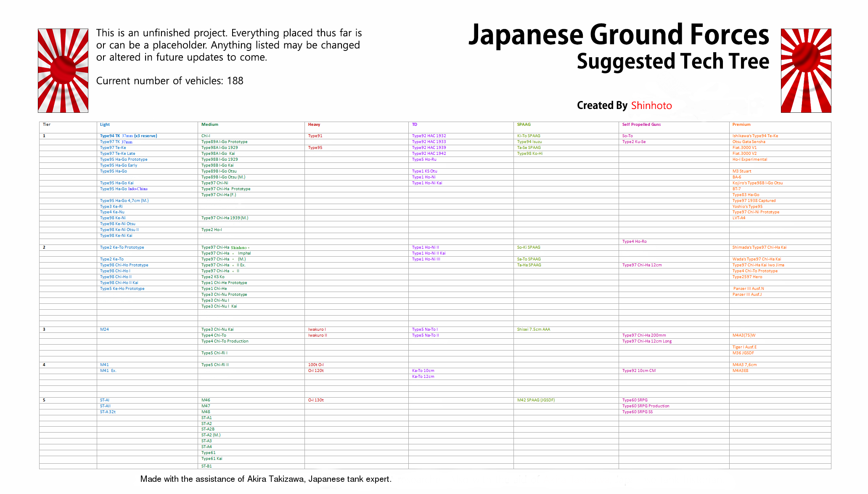Select the 'Heavy' column header
The width and height of the screenshot is (868, 494).
[314, 125]
